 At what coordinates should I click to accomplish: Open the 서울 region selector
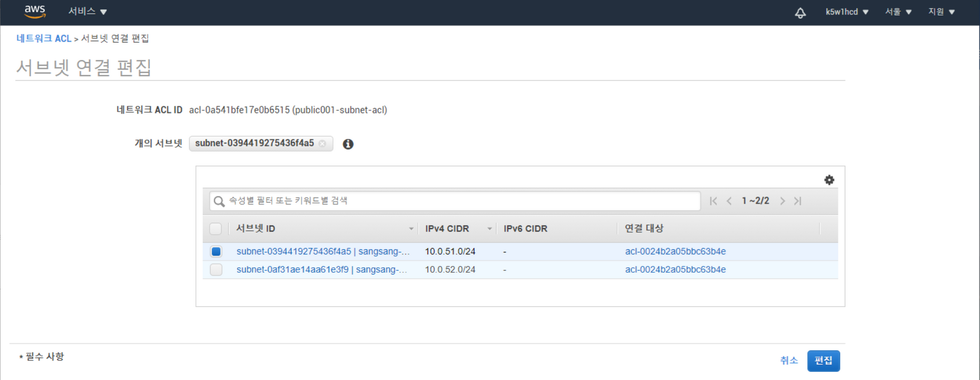898,12
